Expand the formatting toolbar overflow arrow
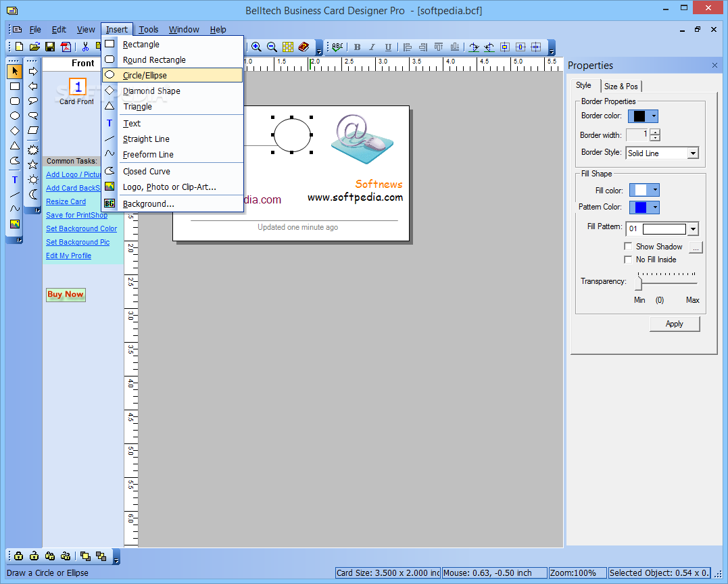Screen dimensions: 728x584 coord(552,48)
